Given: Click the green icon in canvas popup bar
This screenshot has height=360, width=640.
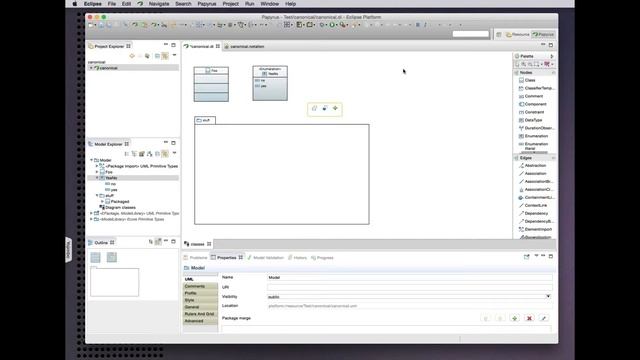Looking at the screenshot, I should pyautogui.click(x=335, y=109).
